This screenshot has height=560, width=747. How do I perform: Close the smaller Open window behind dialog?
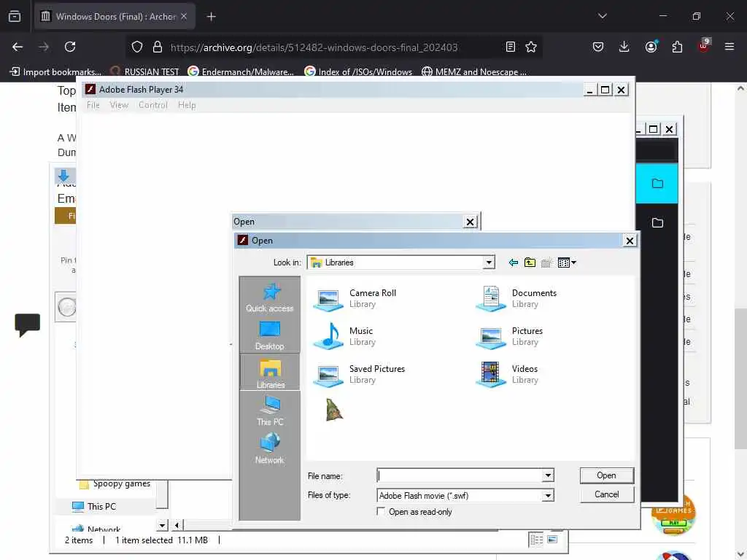coord(470,222)
